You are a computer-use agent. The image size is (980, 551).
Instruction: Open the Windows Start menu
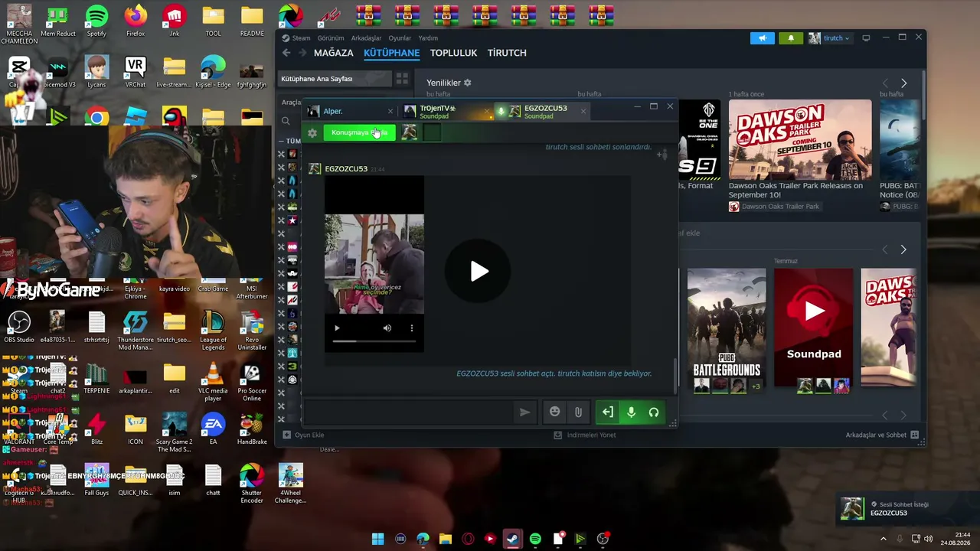tap(377, 539)
